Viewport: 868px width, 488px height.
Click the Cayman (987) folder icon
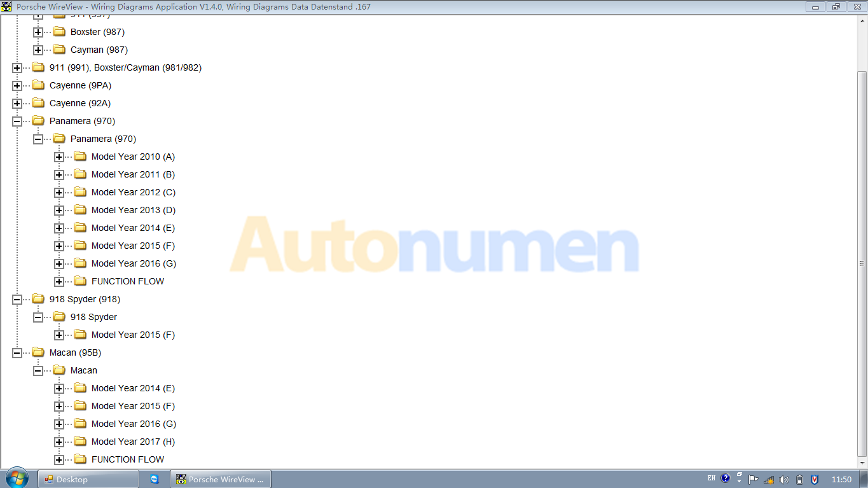point(59,50)
